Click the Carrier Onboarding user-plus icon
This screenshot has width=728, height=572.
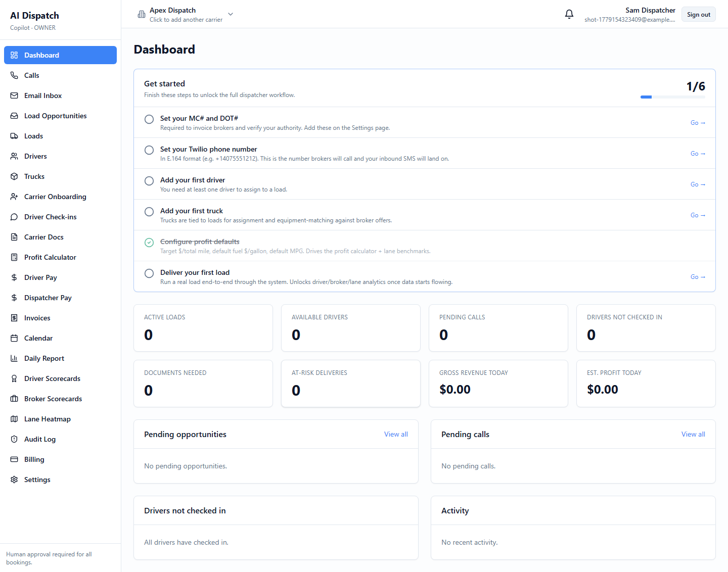(x=14, y=197)
